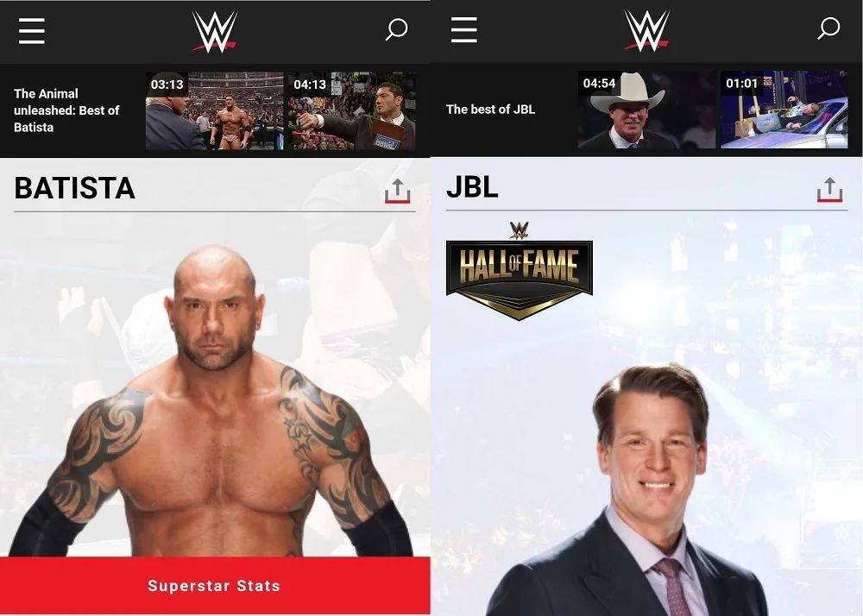Open 'The Animal unleashed: Best of Batista' playlist
This screenshot has width=863, height=616.
pos(66,110)
